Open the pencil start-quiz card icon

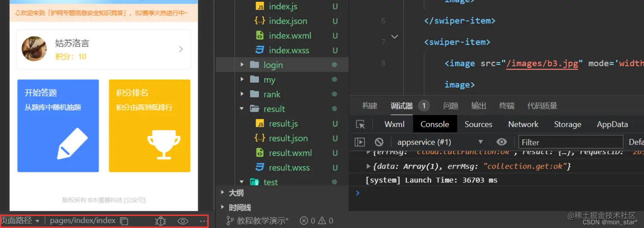tap(72, 143)
